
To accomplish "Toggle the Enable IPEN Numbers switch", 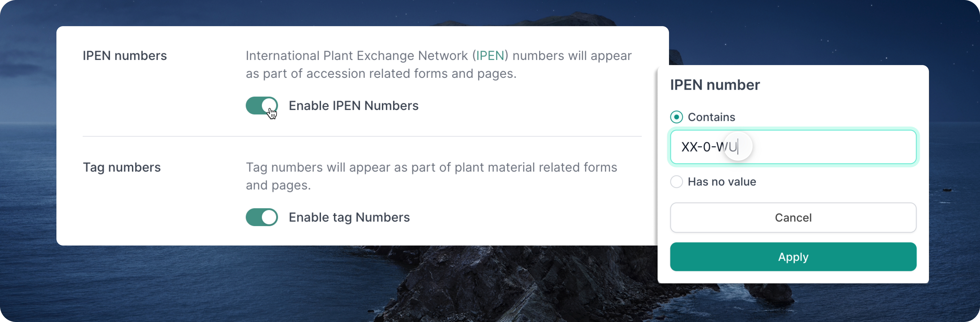I will (262, 106).
